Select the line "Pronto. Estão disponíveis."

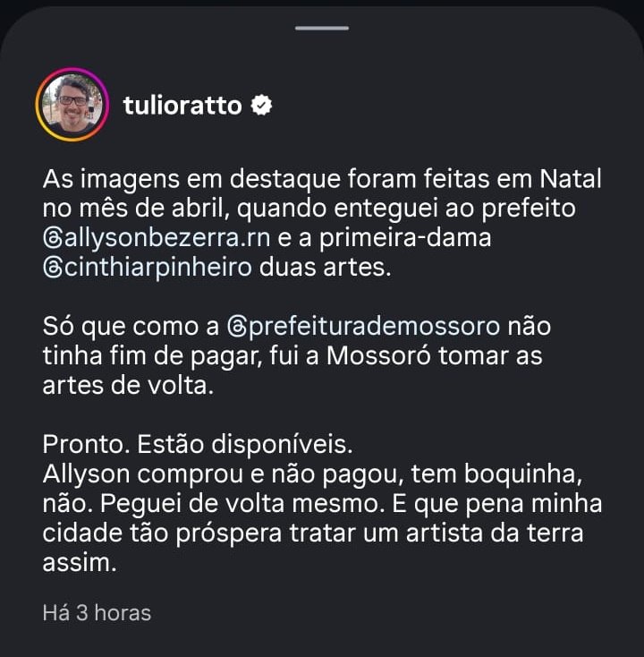tap(198, 445)
